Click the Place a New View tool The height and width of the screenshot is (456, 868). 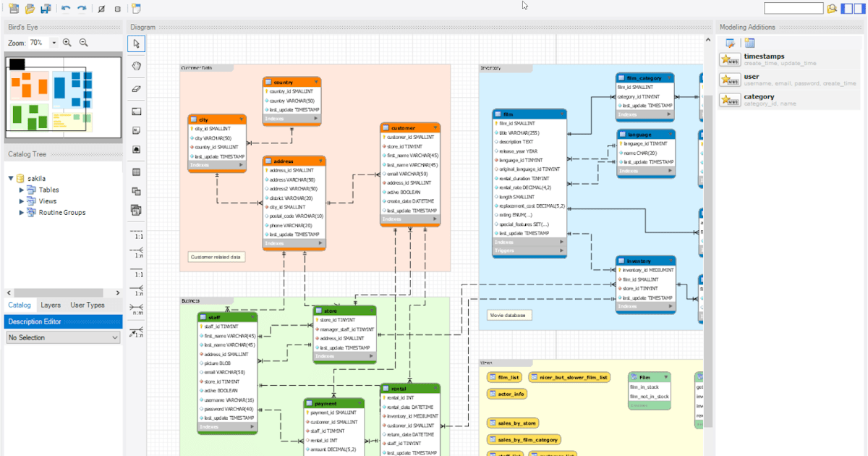[x=136, y=191]
